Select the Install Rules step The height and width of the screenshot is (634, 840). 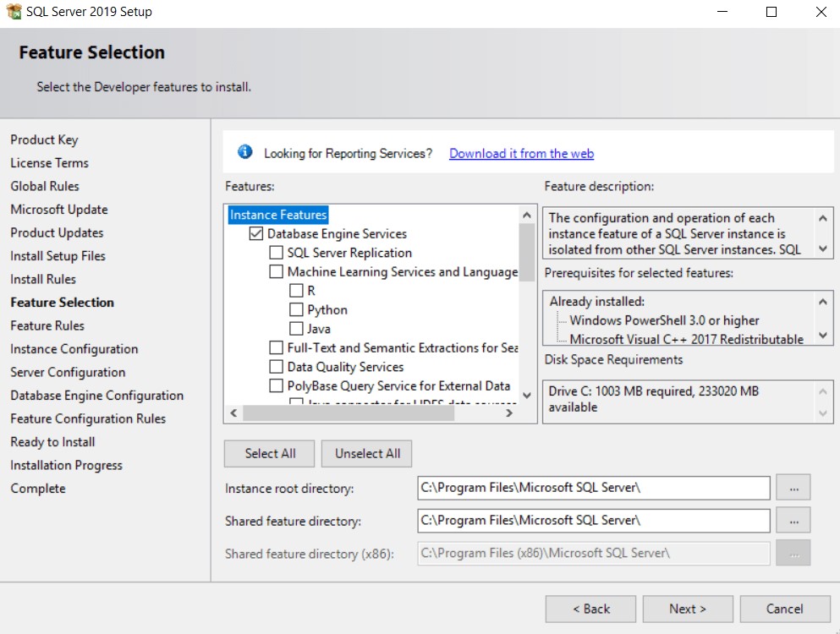pos(43,279)
